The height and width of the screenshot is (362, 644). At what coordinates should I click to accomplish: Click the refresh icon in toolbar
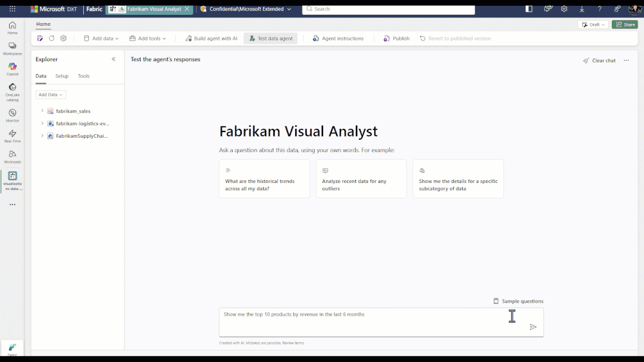click(52, 38)
